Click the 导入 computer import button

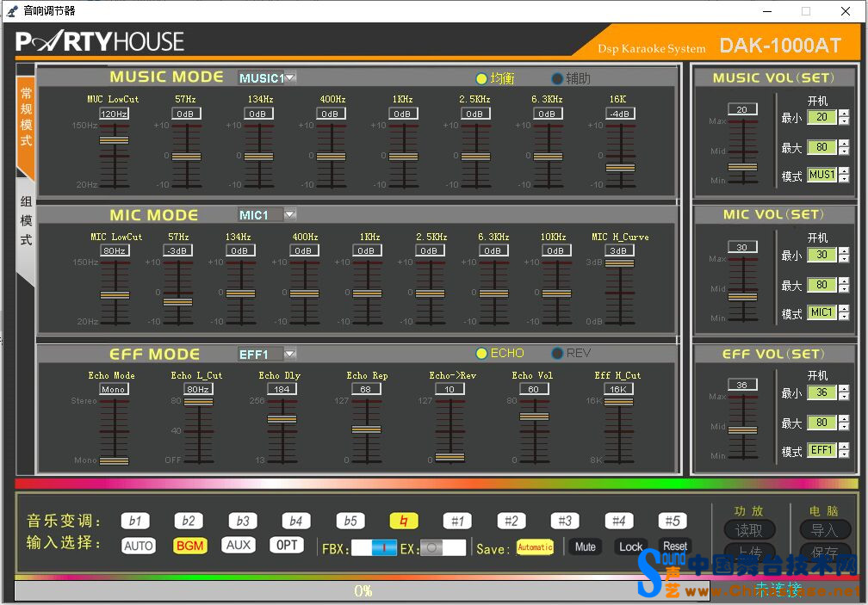click(824, 530)
